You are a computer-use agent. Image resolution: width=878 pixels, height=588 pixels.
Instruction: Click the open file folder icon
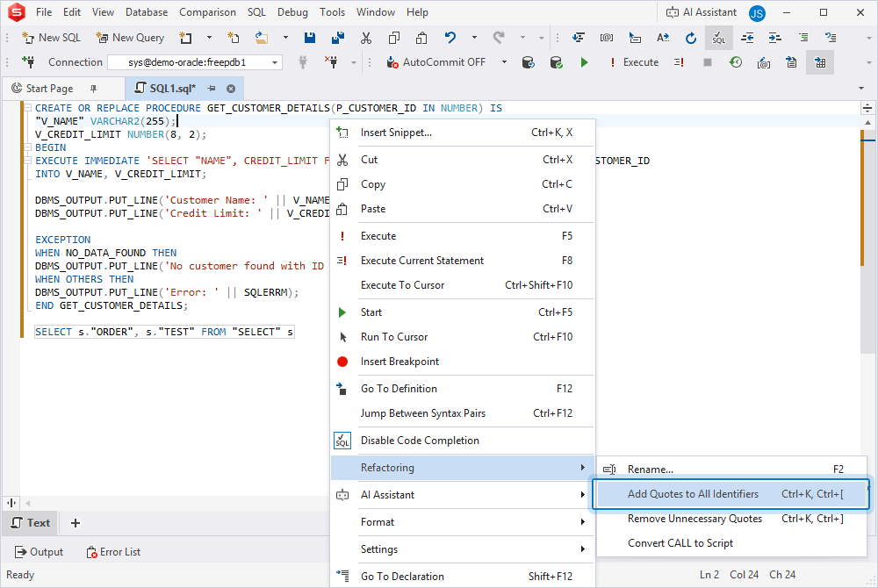click(x=261, y=38)
